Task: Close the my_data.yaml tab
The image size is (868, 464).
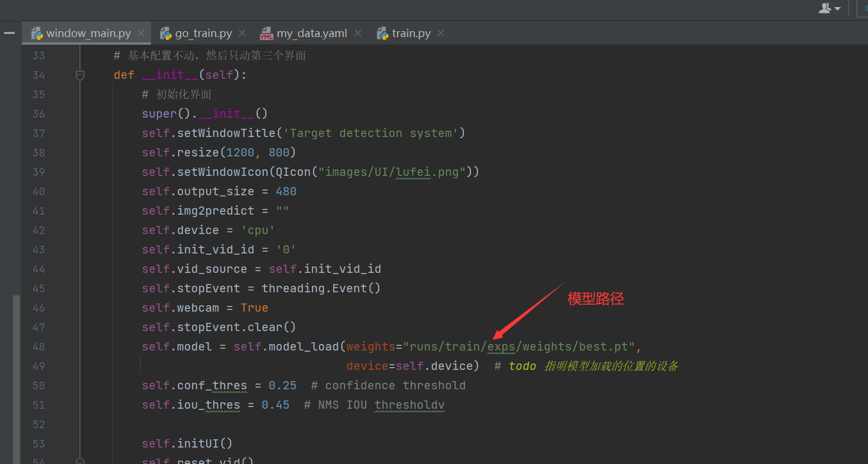Action: [358, 33]
